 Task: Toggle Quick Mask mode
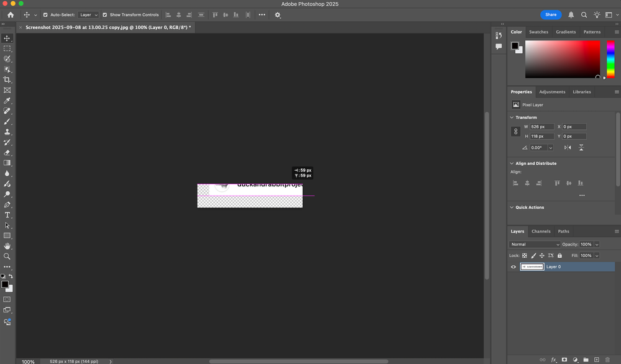click(x=7, y=299)
